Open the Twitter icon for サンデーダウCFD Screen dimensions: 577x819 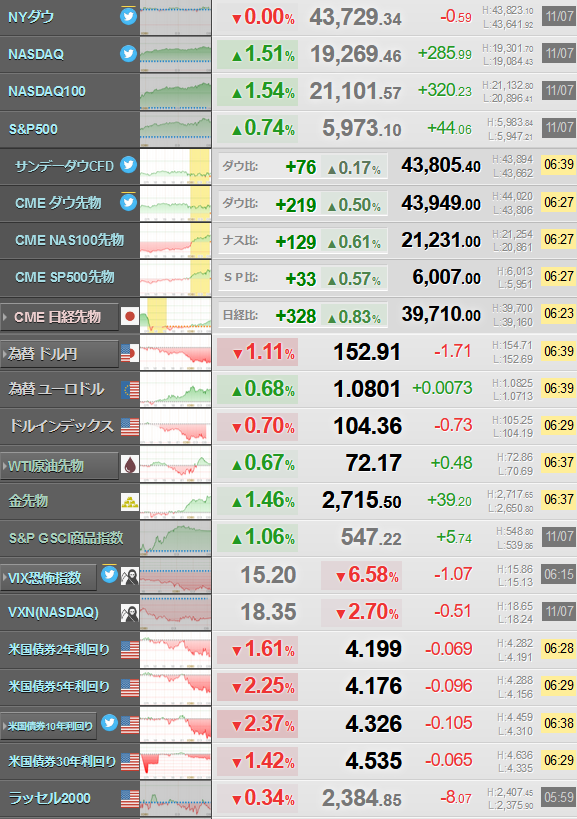pyautogui.click(x=128, y=165)
